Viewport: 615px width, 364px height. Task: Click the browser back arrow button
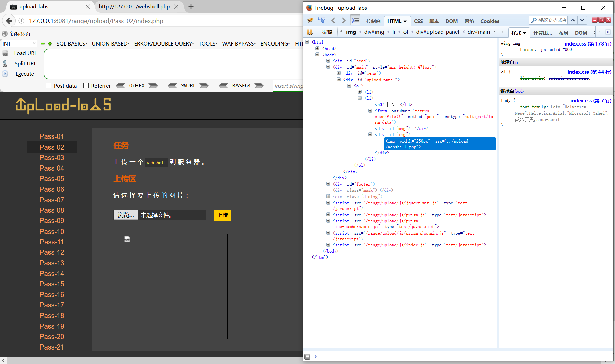point(9,21)
